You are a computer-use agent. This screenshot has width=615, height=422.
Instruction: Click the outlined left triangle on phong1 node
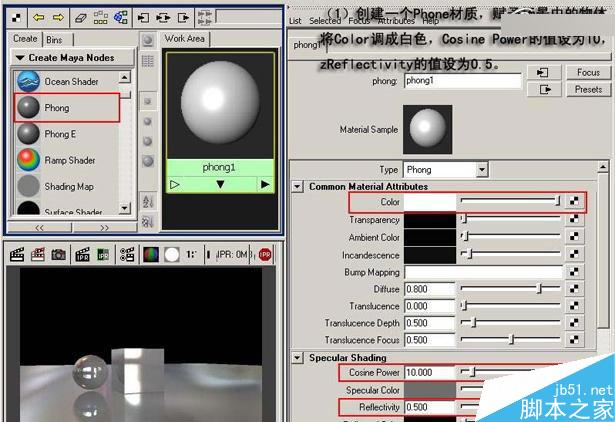(175, 184)
